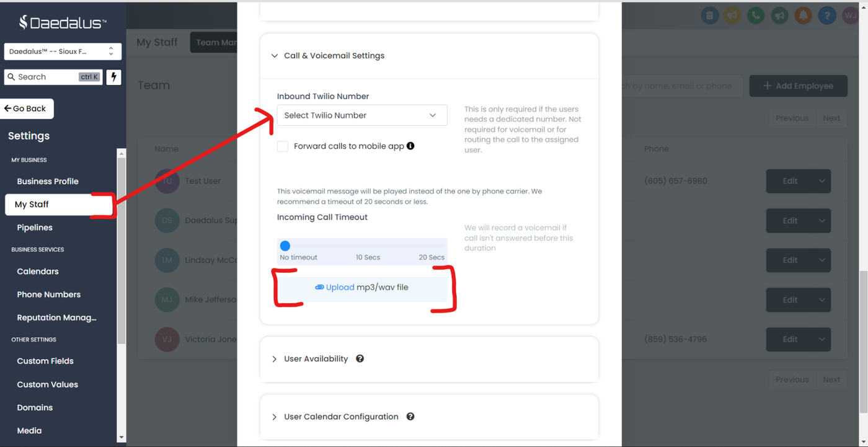Click the Incoming Call Timeout slider handle

(285, 246)
